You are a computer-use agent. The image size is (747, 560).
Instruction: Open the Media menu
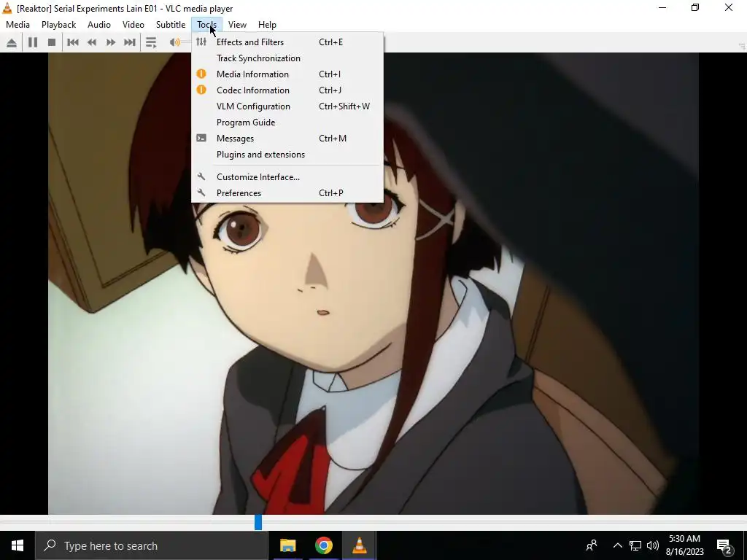pos(18,25)
